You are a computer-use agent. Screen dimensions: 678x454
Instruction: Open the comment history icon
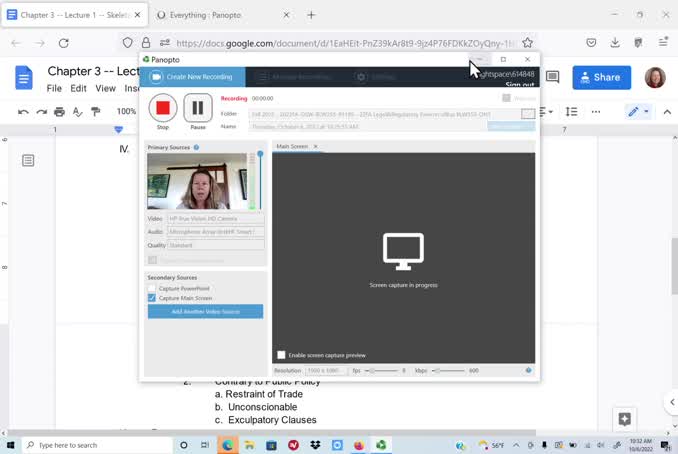pos(552,77)
